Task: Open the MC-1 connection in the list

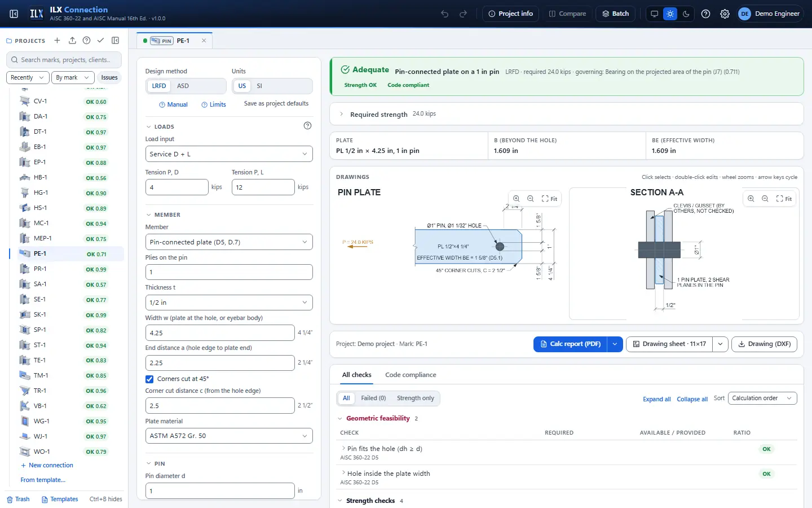Action: [x=67, y=223]
